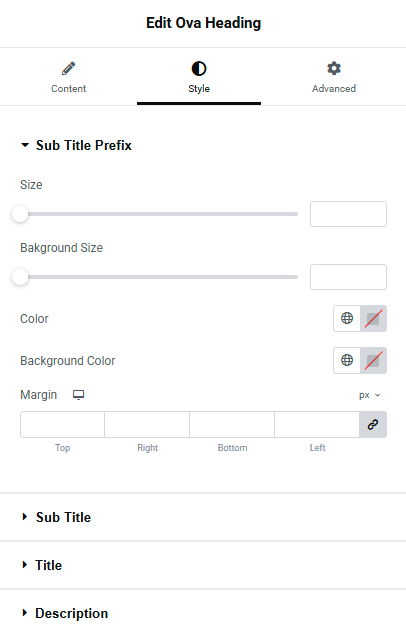Screen dimensions: 406x636
Task: Switch to the Content tab
Action: [x=69, y=77]
